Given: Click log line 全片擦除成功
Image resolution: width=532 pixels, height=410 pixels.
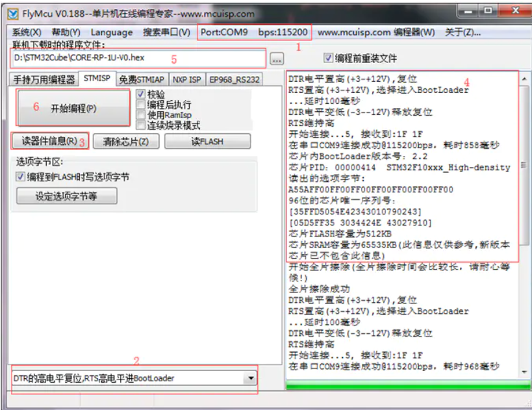Looking at the screenshot, I should (319, 289).
